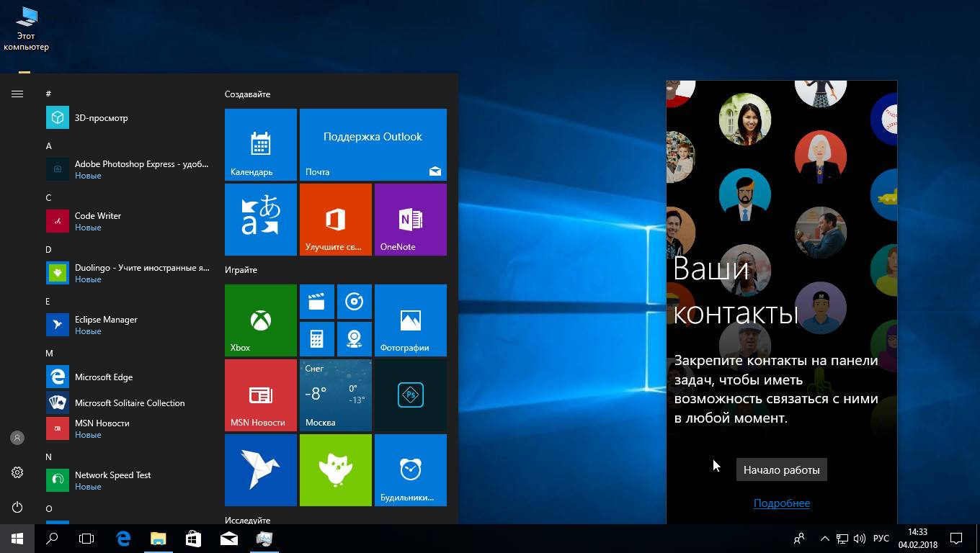Image resolution: width=980 pixels, height=553 pixels.
Task: Switch input language via РУС indicator
Action: pyautogui.click(x=881, y=539)
